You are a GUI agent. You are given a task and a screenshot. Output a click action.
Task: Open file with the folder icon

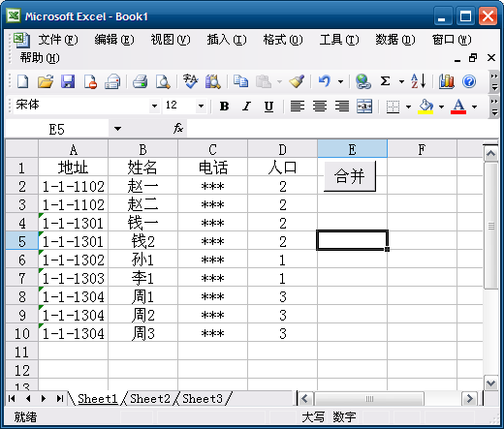tap(46, 81)
